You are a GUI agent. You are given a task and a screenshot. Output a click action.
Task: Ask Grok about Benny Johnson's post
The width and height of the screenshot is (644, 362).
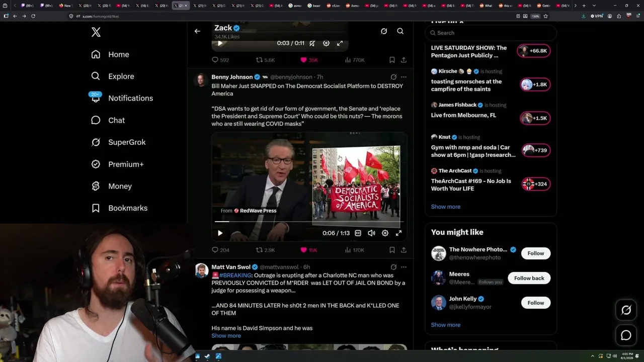point(393,77)
